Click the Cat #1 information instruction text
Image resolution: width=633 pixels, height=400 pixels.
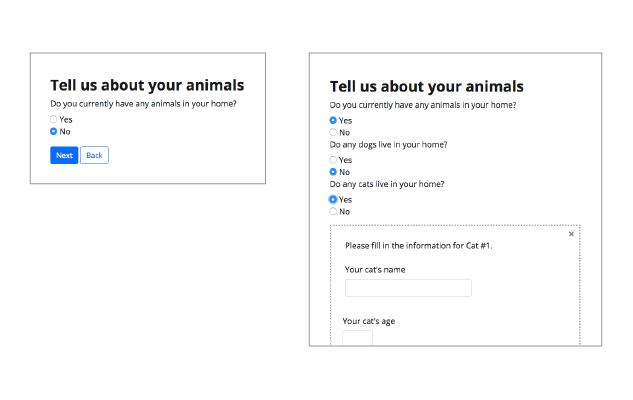pos(419,245)
